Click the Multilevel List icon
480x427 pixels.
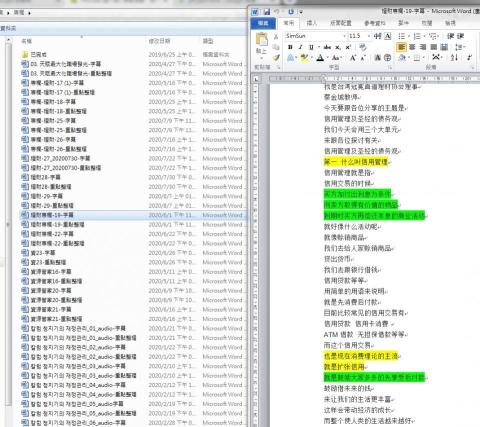[432, 36]
